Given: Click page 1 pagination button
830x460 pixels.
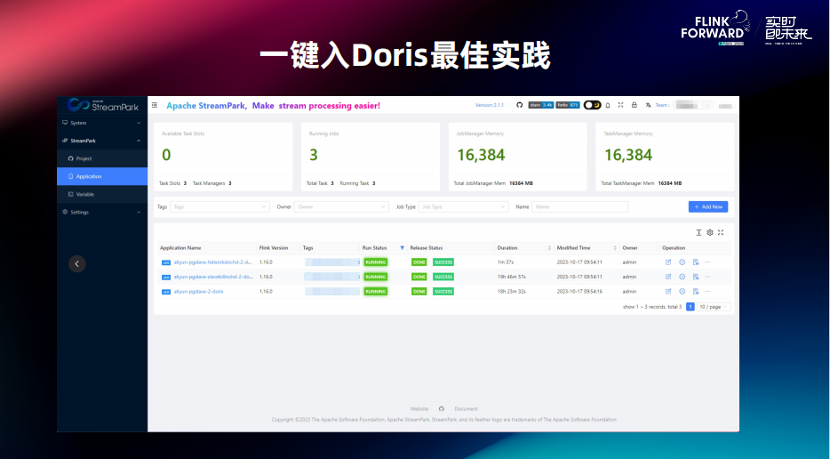Looking at the screenshot, I should pyautogui.click(x=690, y=306).
